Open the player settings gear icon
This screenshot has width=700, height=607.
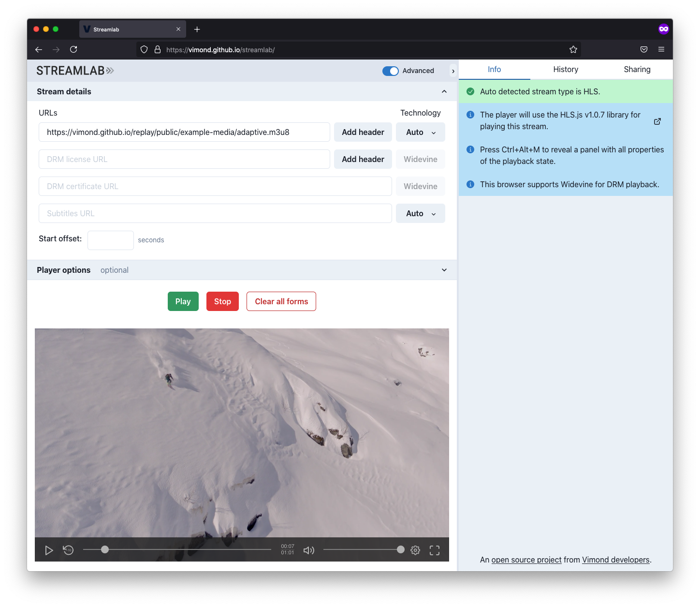point(415,550)
